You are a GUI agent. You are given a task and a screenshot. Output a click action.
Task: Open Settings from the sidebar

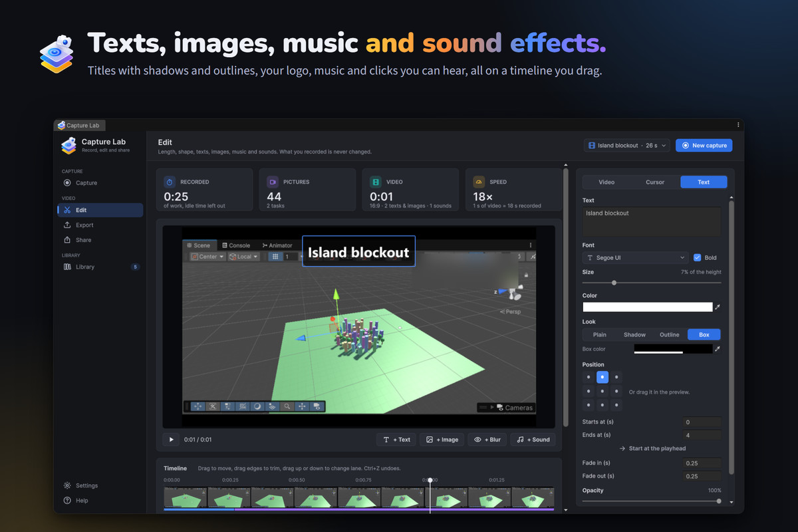(100, 485)
